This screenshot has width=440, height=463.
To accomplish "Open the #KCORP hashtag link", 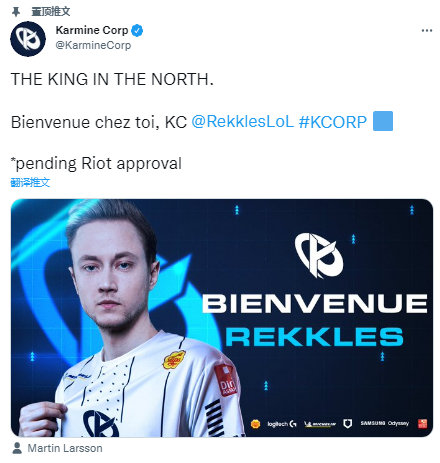I will click(x=333, y=122).
